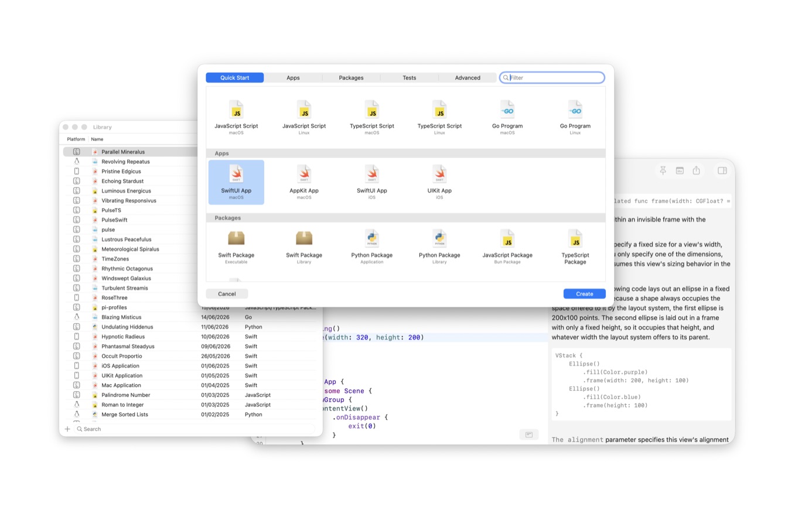The height and width of the screenshot is (507, 812).
Task: Select the TimeZones project row
Action: click(x=130, y=259)
